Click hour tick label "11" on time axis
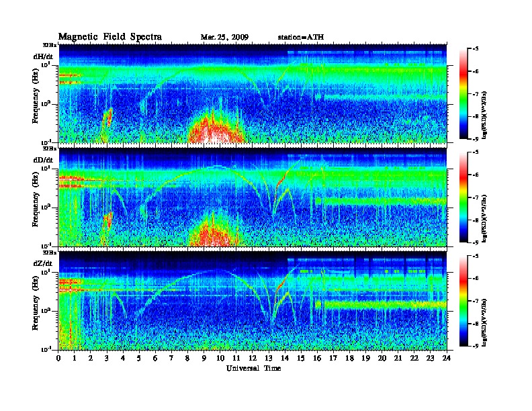Viewport: 532px width, 411px height. pos(236,359)
